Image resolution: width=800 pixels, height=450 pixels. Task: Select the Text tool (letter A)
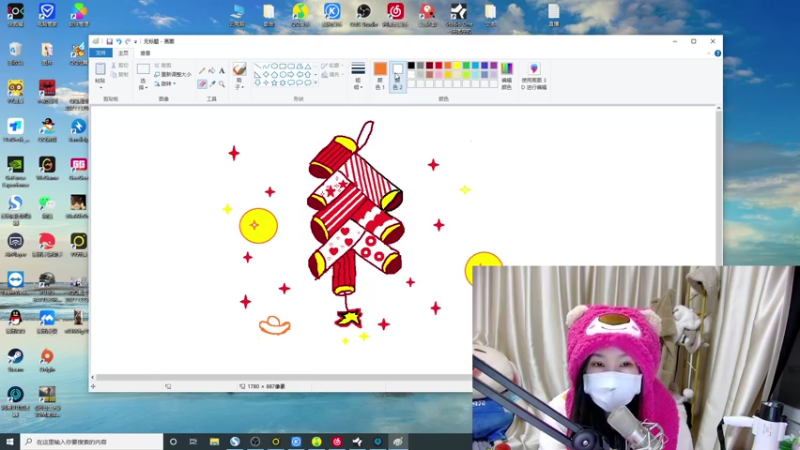[x=221, y=70]
